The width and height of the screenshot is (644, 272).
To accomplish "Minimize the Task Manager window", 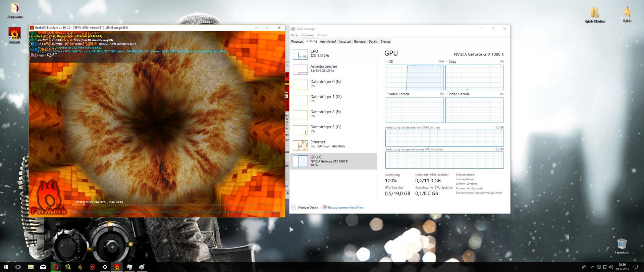I will point(482,29).
